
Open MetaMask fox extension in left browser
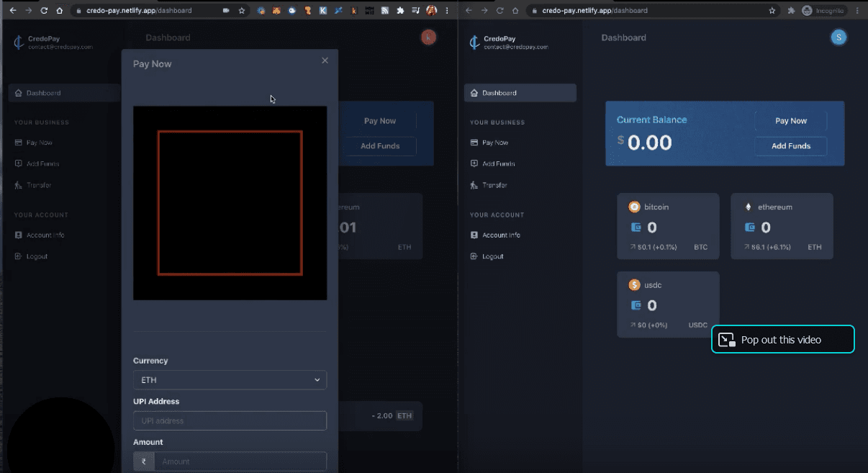[x=276, y=11]
